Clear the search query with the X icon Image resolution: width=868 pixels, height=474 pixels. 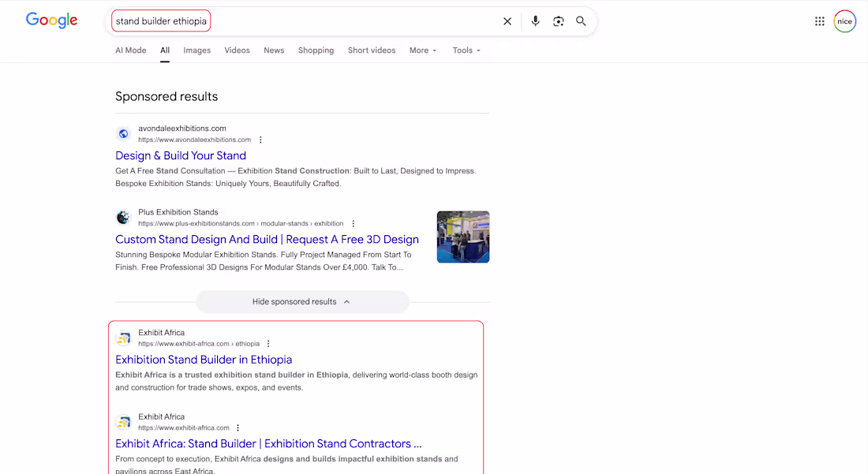point(507,21)
